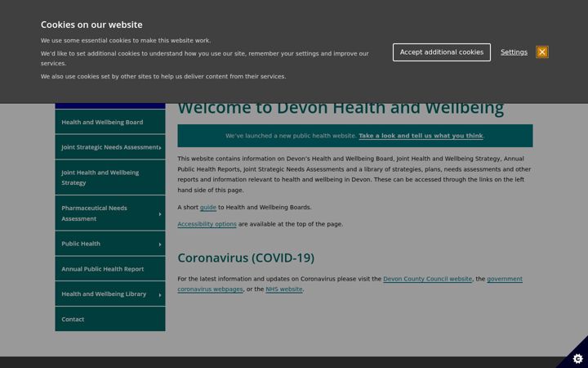Open cookie Settings link
588x368 pixels.
click(514, 52)
